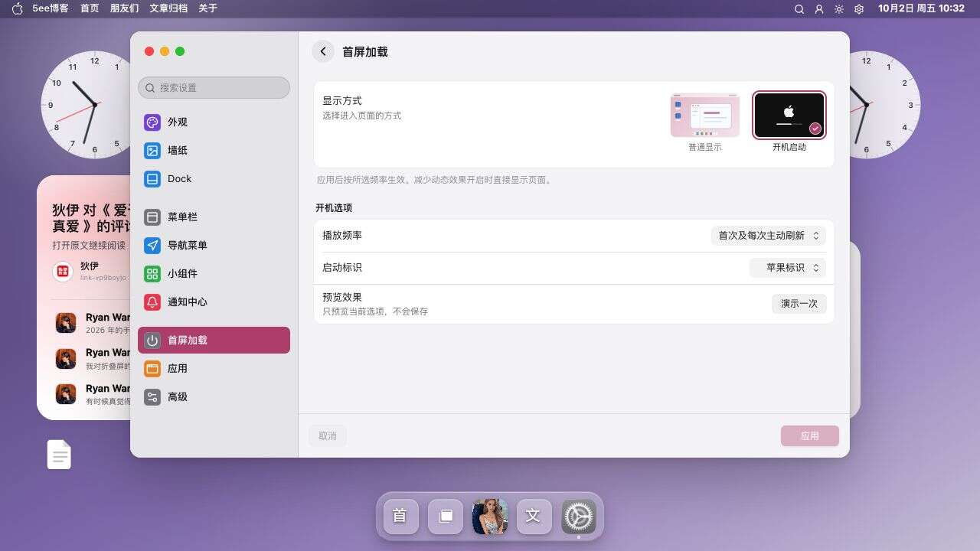Go back using the arrow beside 首屏加载 title

pos(323,51)
